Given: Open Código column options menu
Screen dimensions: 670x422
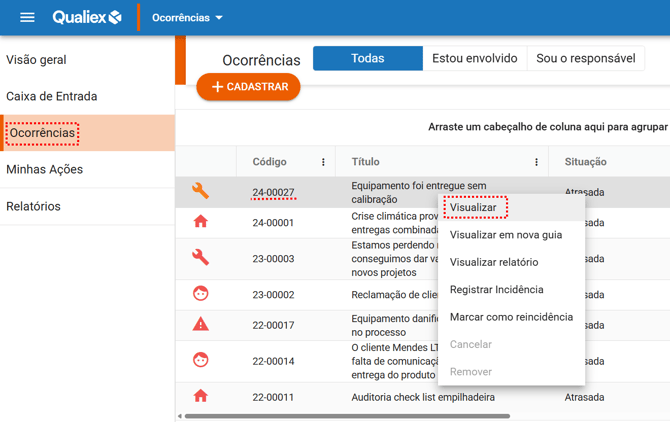Looking at the screenshot, I should click(x=323, y=162).
